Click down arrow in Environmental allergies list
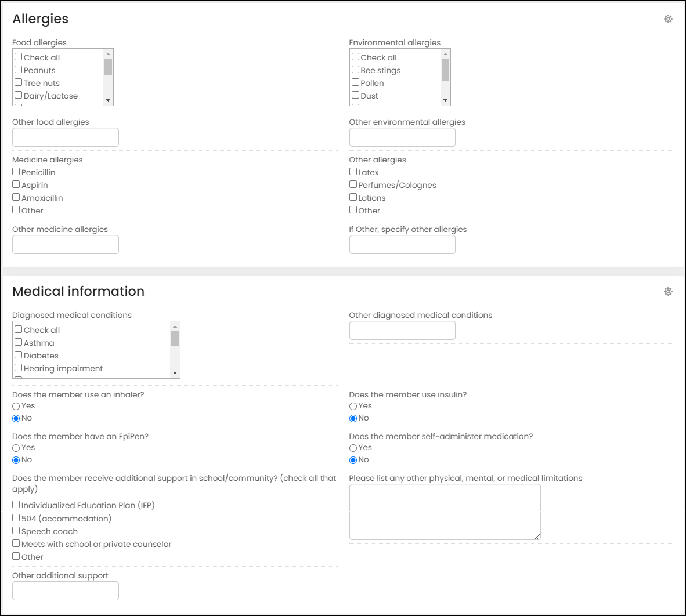Screen dimensions: 686x616 445,100
